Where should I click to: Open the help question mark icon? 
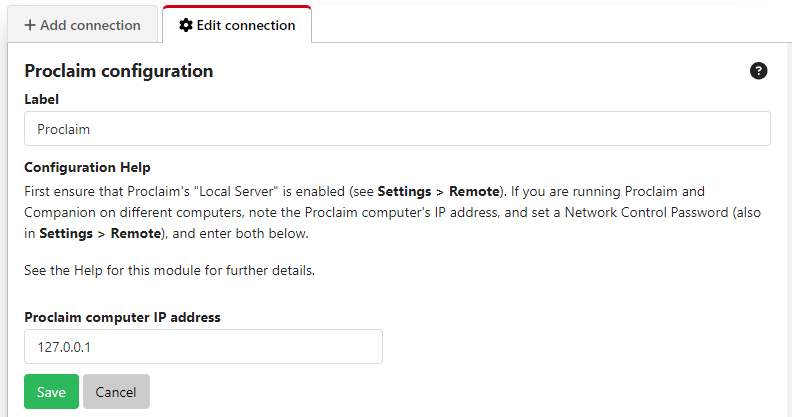click(759, 71)
